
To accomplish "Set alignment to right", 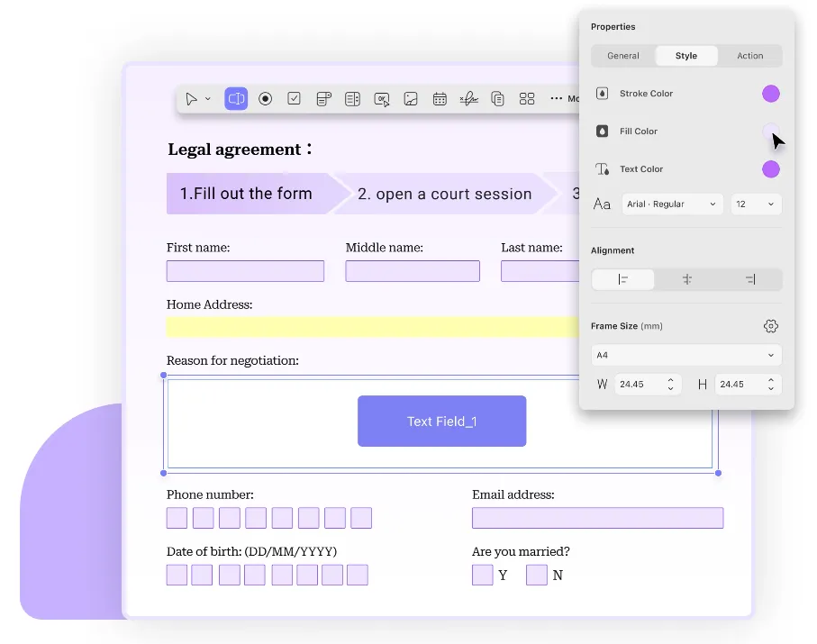I will [750, 280].
